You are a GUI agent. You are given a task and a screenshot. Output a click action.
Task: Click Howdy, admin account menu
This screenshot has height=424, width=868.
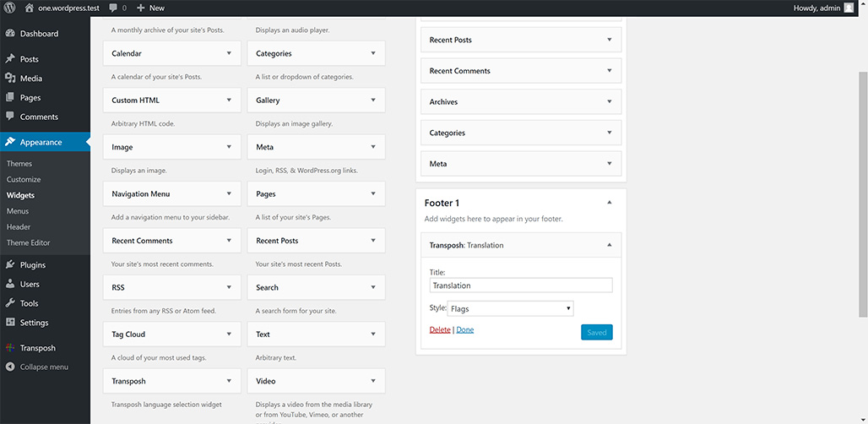click(824, 8)
